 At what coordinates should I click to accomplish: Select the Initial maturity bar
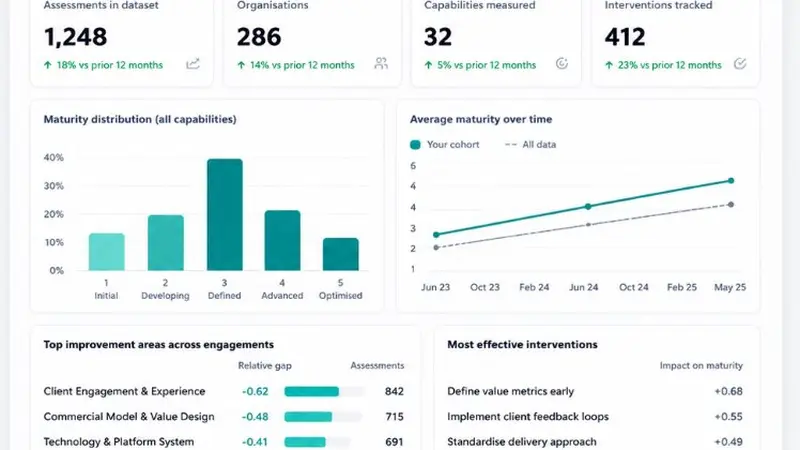[x=107, y=252]
